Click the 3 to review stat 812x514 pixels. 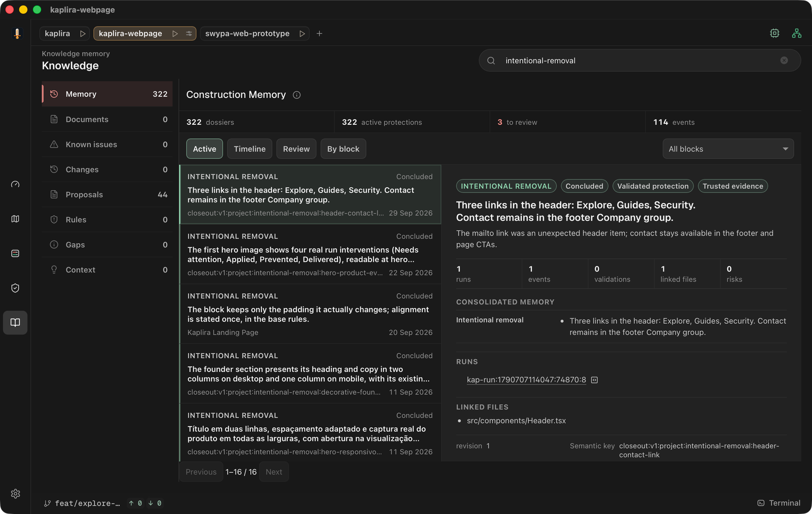point(517,122)
